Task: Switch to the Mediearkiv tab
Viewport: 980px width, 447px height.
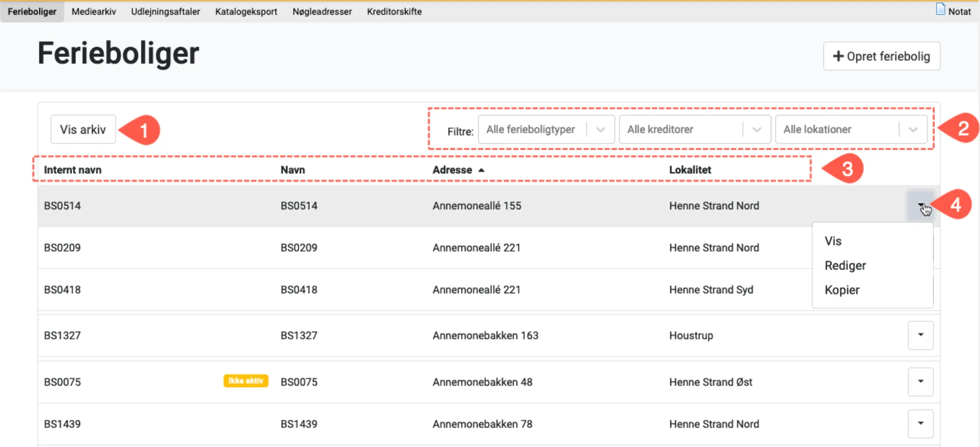Action: (93, 11)
